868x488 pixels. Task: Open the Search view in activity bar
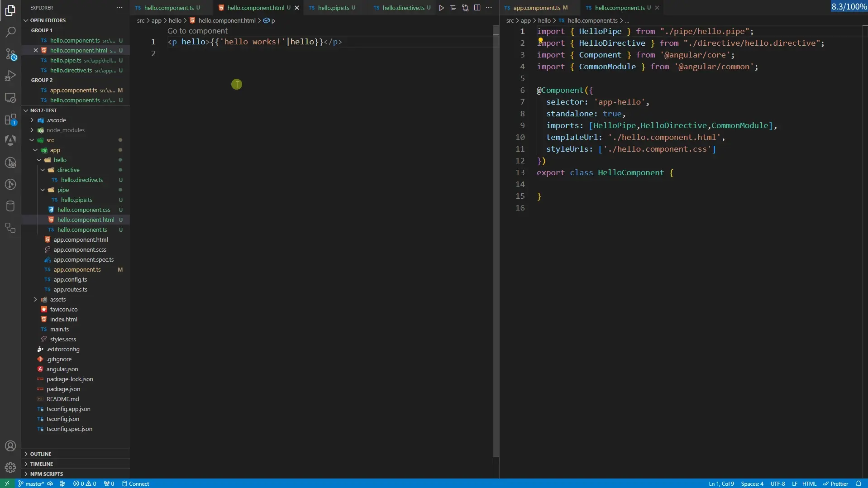point(10,32)
